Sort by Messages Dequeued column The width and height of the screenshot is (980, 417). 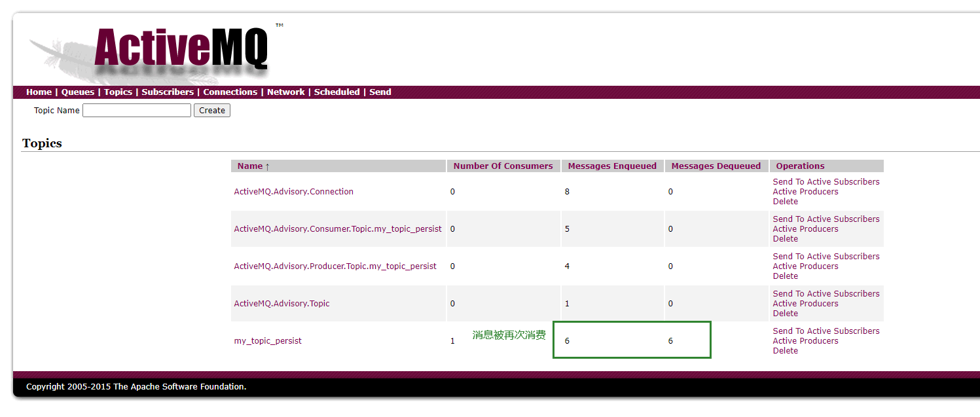pyautogui.click(x=716, y=166)
